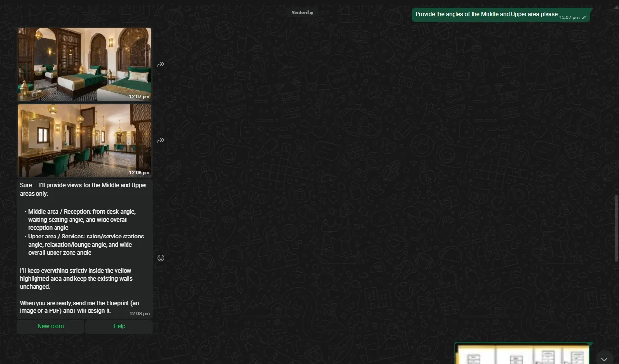Image resolution: width=619 pixels, height=364 pixels.
Task: Jump to latest messages with down chevron
Action: point(604,359)
